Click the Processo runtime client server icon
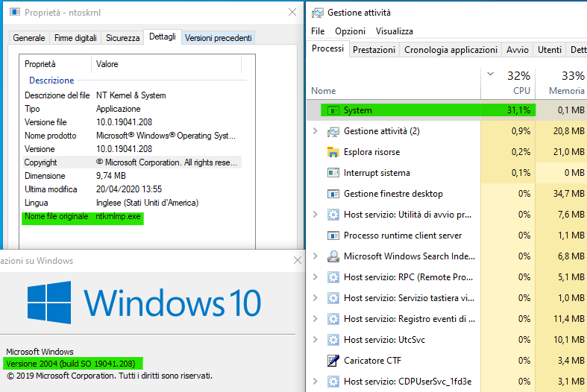The image size is (587, 392). [333, 235]
